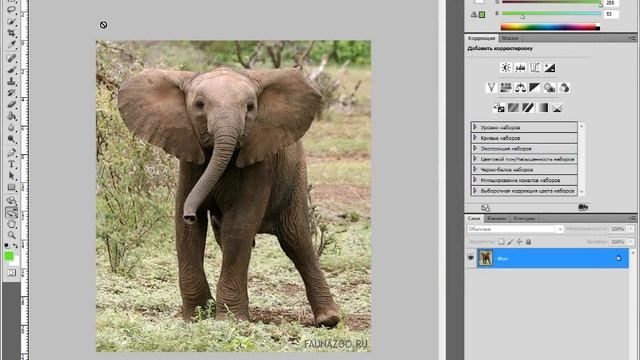The image size is (640, 360).
Task: Toggle lock position cross icon
Action: pyautogui.click(x=519, y=242)
